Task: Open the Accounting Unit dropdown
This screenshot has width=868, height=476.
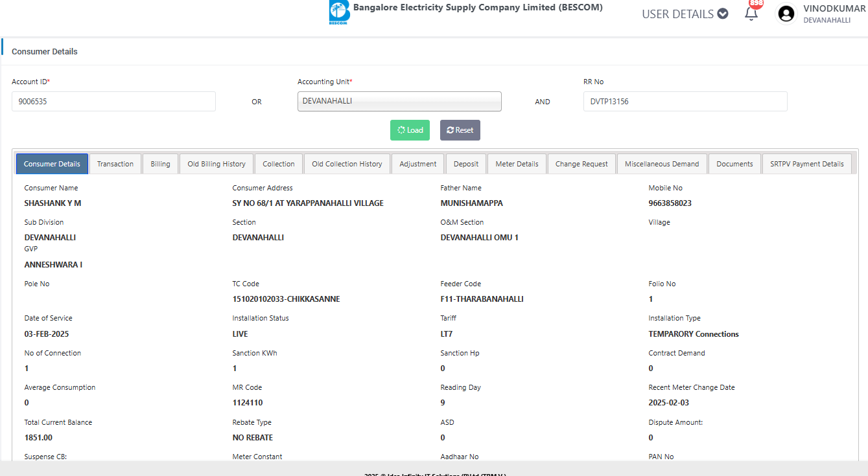Action: click(399, 102)
